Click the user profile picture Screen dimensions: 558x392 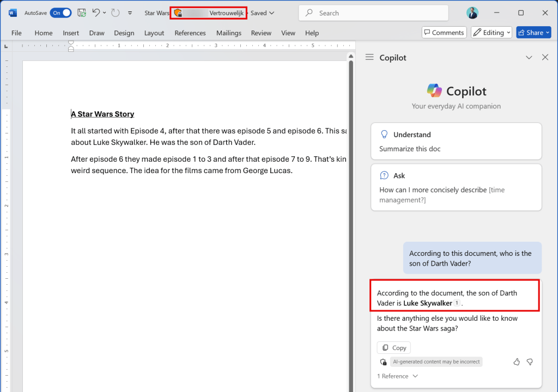tap(472, 13)
